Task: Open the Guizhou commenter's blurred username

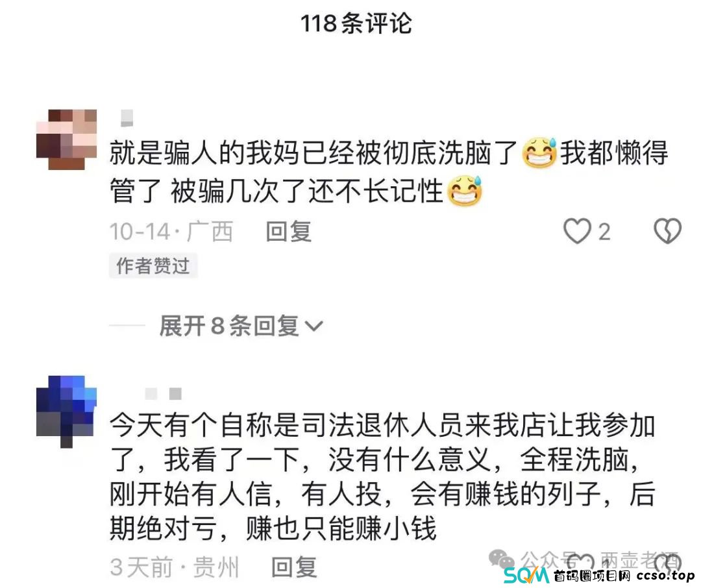Action: [163, 393]
